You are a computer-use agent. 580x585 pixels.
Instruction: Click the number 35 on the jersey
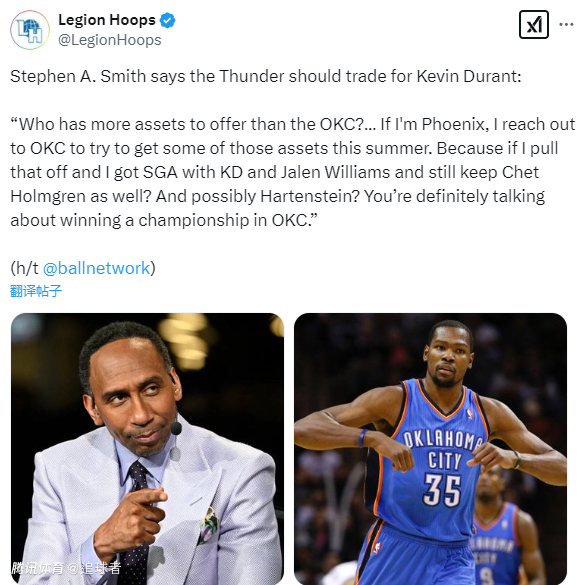[442, 489]
